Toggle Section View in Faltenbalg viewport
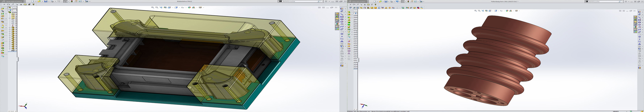This screenshot has width=644, height=112. tap(486, 11)
